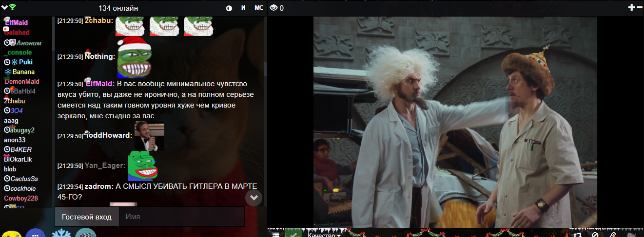The height and width of the screenshot is (237, 644).
Task: Select user anon33 in the user list
Action: 15,140
